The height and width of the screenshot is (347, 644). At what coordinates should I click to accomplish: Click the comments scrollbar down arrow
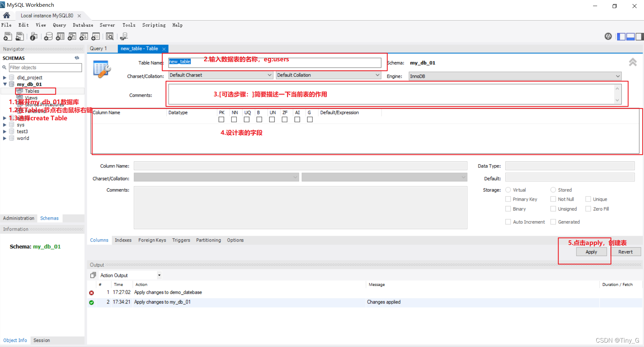tap(617, 100)
